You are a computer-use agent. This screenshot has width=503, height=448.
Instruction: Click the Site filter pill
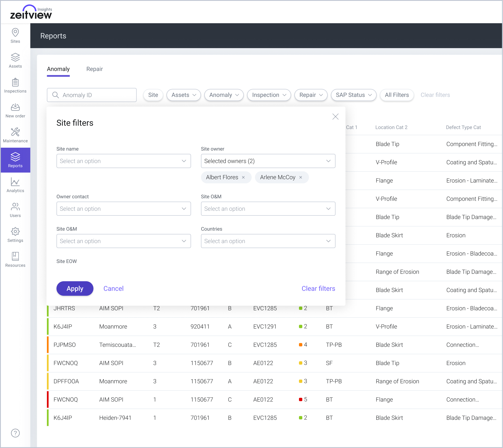[x=153, y=95]
